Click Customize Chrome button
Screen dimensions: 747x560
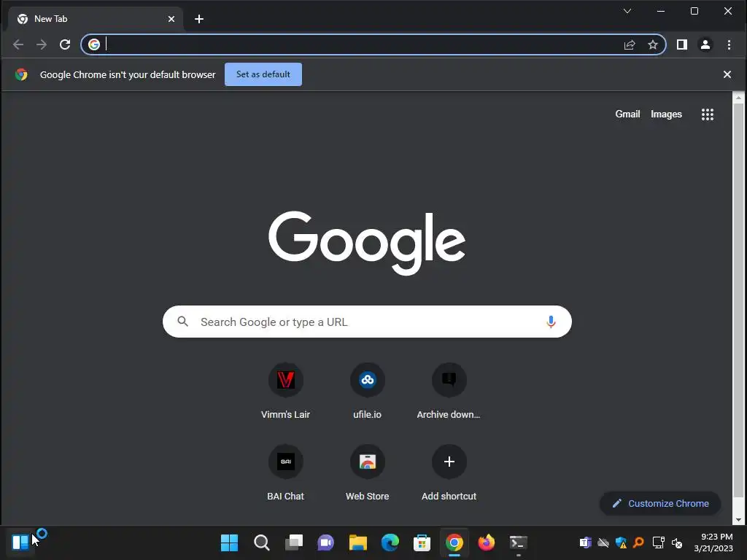(660, 503)
